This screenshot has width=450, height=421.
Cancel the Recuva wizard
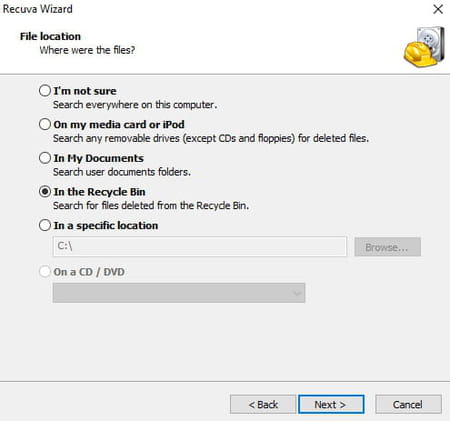408,404
